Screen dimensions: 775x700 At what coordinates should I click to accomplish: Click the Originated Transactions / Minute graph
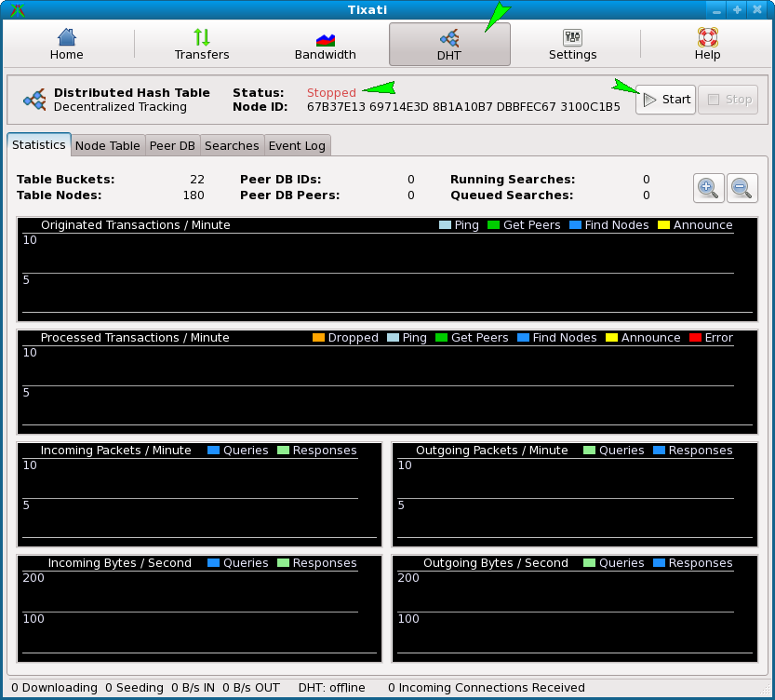click(x=387, y=269)
